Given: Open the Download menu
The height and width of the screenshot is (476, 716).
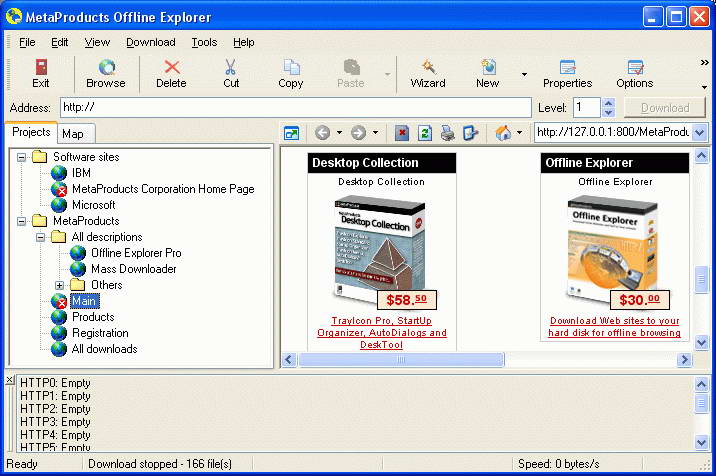Looking at the screenshot, I should point(150,42).
